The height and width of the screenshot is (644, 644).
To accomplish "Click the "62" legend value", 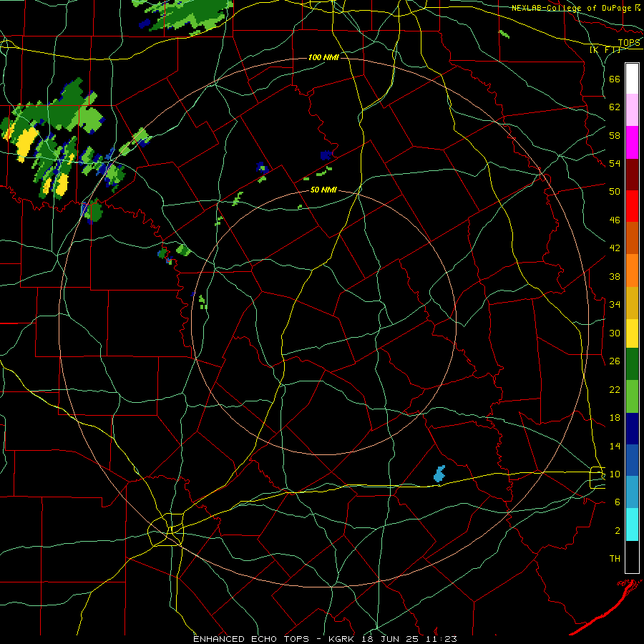I will pyautogui.click(x=615, y=107).
